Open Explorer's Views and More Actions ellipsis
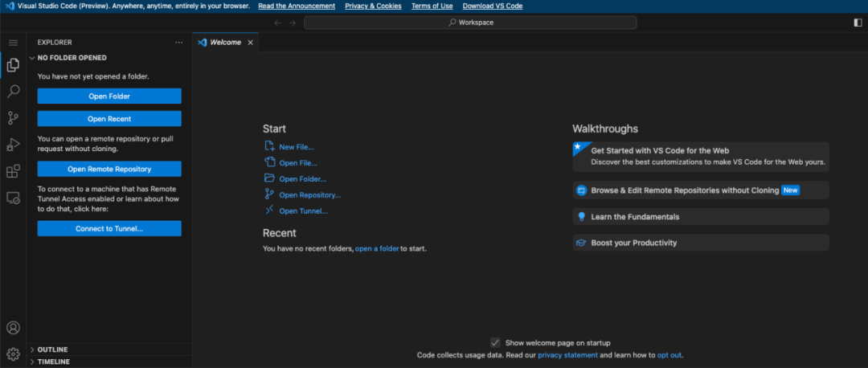The height and width of the screenshot is (368, 868). coord(178,43)
